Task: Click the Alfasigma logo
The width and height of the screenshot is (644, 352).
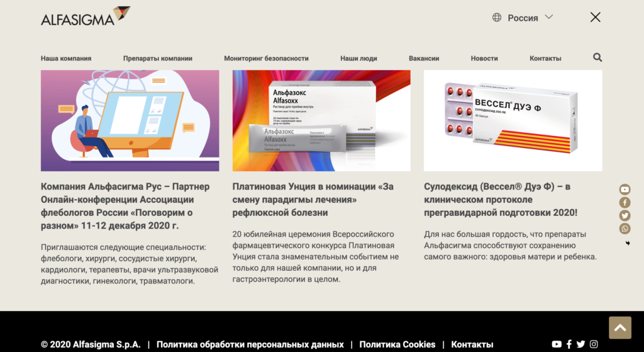Action: pyautogui.click(x=86, y=17)
